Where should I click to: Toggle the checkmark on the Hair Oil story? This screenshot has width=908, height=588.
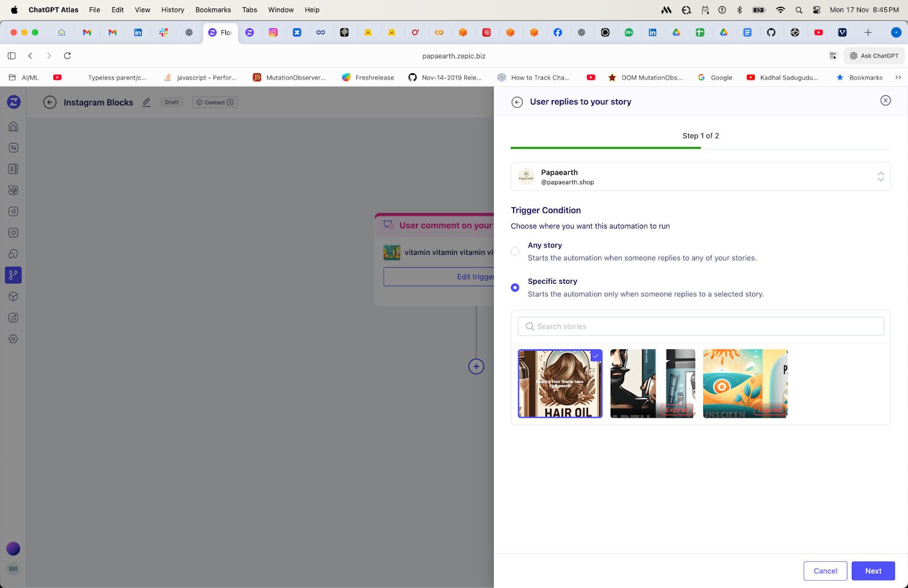tap(596, 356)
